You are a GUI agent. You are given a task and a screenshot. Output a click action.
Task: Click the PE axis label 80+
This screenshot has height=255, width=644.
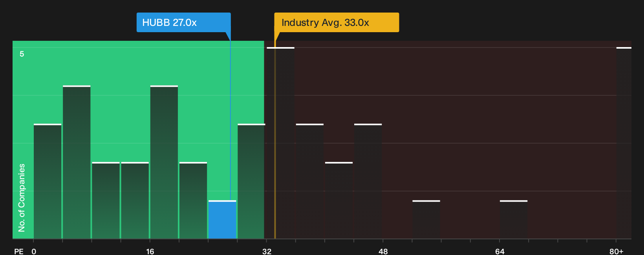(x=617, y=251)
